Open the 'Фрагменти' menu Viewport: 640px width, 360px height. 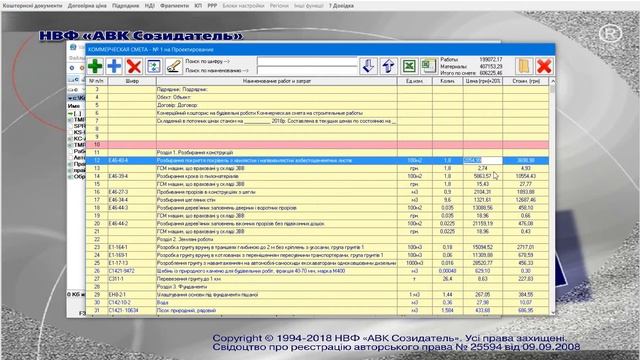[x=174, y=6]
